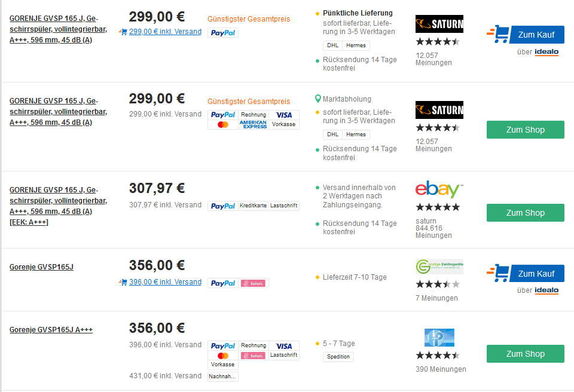Click the five-star rating under the eBay logo

point(438,207)
